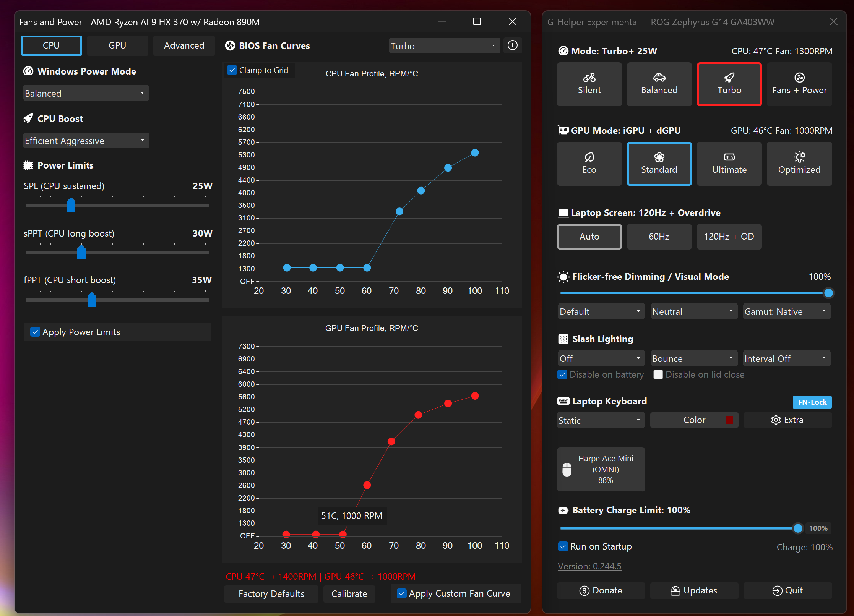Viewport: 854px width, 616px height.
Task: Open Fans + Power settings
Action: pyautogui.click(x=799, y=84)
